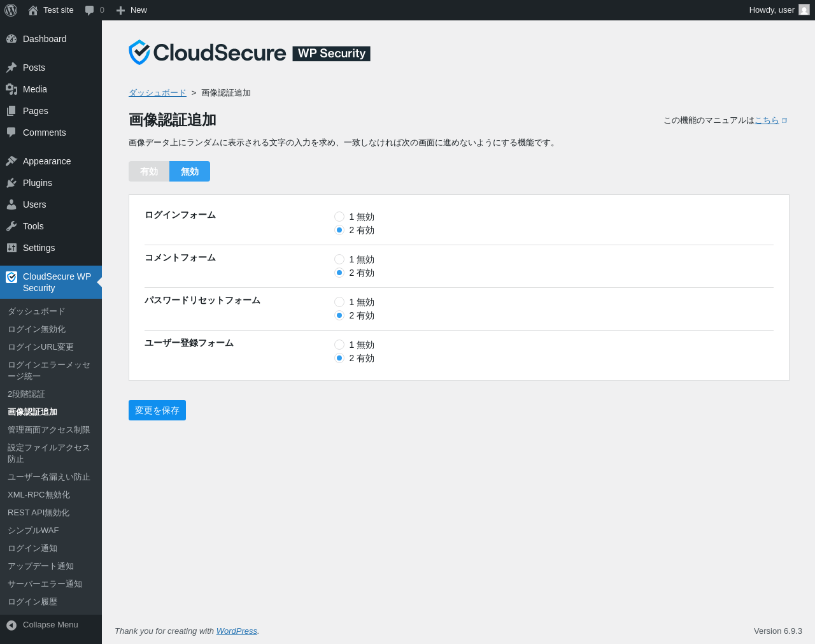Click the Settings sliders icon
Screen dimensions: 815x644
click(x=11, y=248)
